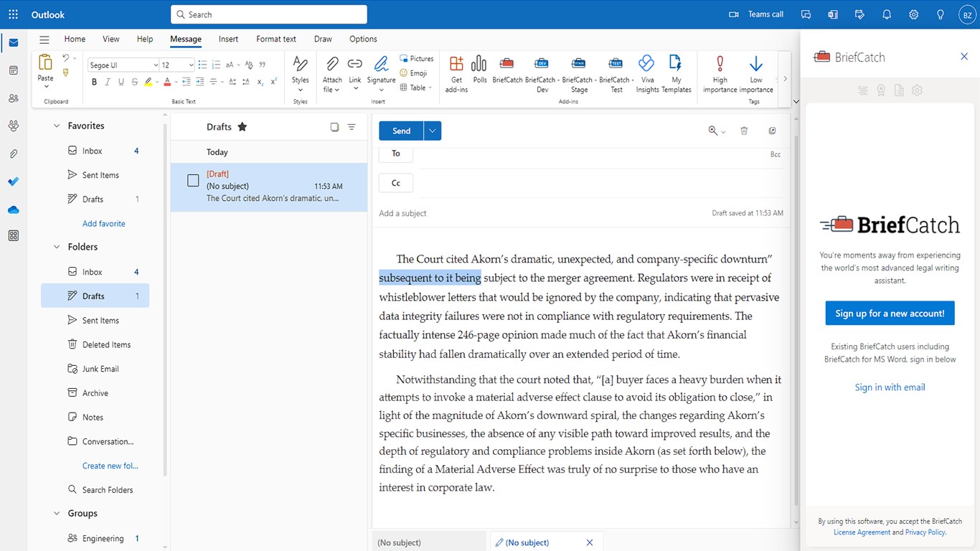Open the red BriefCatch add-in in ribbon
The height and width of the screenshot is (551, 980).
507,70
